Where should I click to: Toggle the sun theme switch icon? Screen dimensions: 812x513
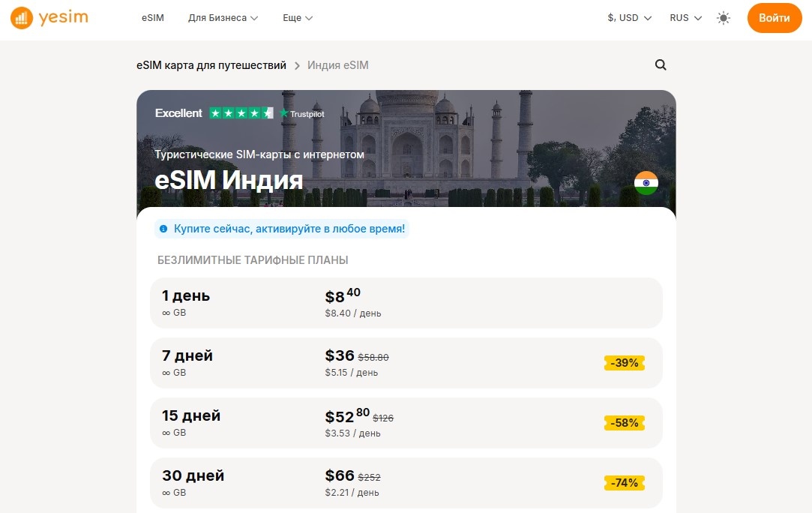[x=723, y=17]
